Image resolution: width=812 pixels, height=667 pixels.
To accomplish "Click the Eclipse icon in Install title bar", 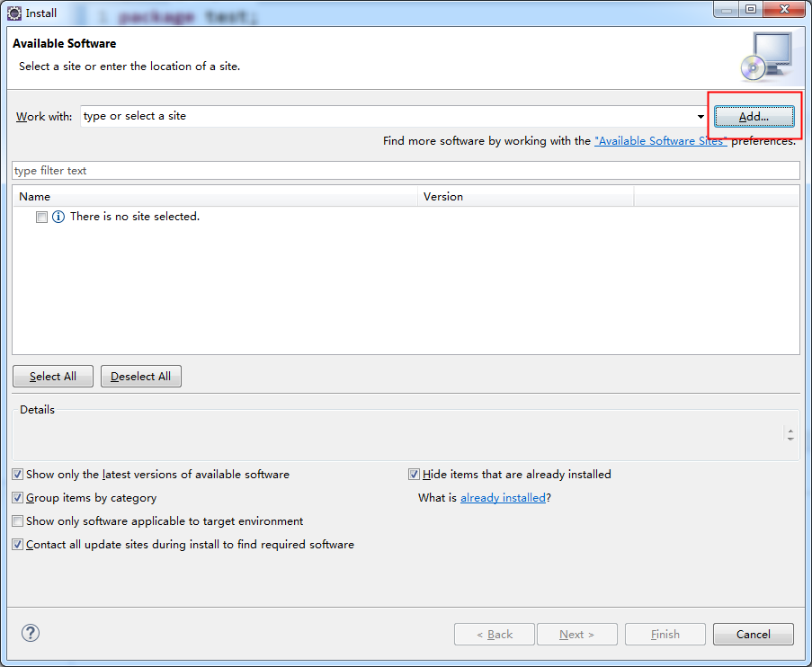I will 14,13.
